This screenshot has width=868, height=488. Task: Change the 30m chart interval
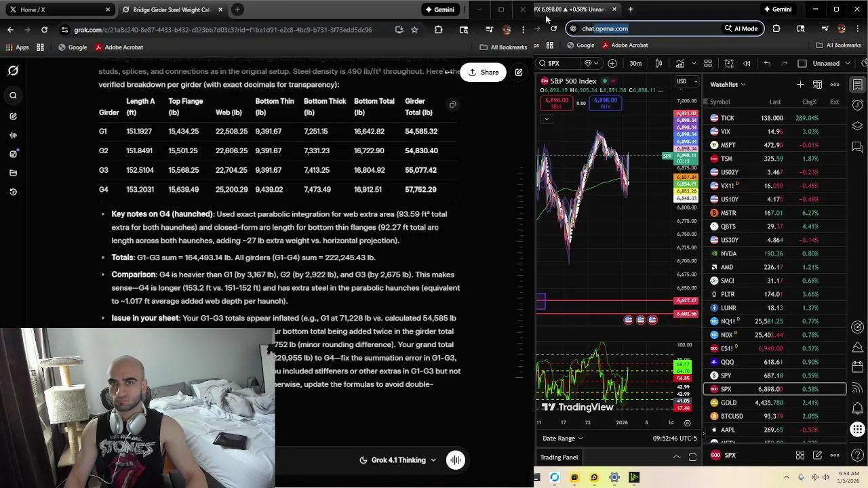tap(635, 63)
